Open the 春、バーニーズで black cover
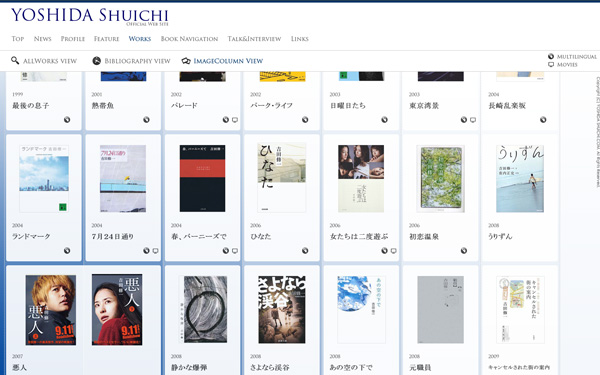 pos(202,178)
